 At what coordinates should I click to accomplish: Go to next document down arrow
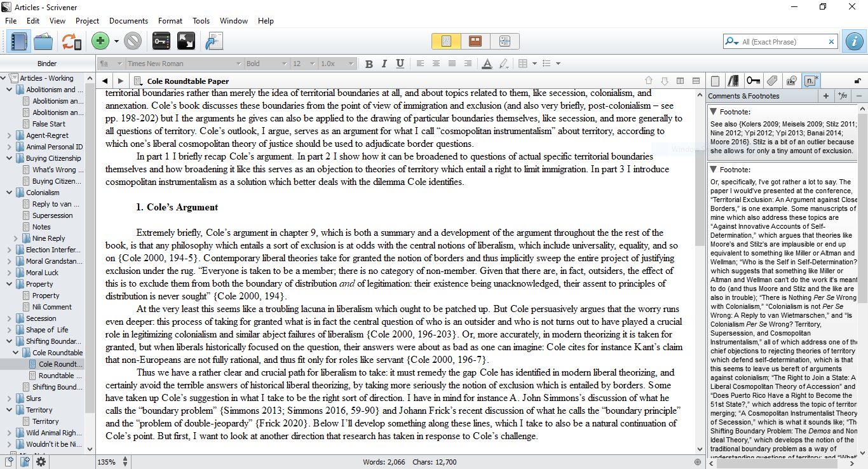point(665,81)
